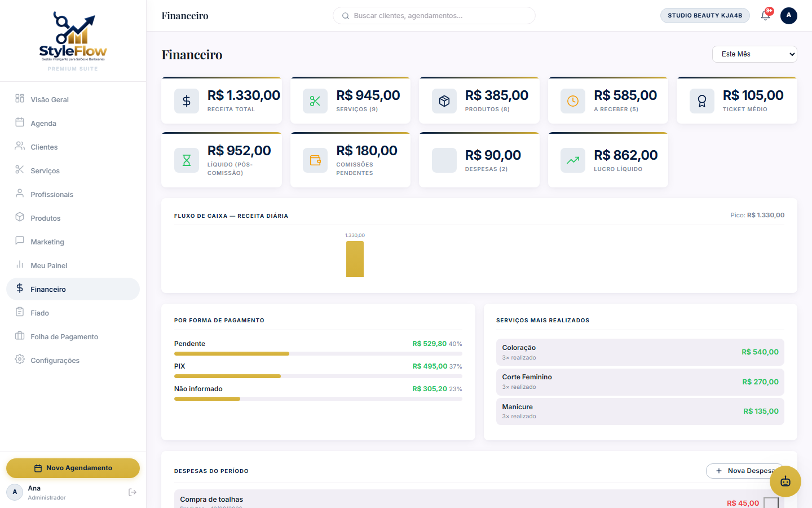The width and height of the screenshot is (812, 508).
Task: Click the hourglass icon on Líquido card
Action: pyautogui.click(x=187, y=160)
